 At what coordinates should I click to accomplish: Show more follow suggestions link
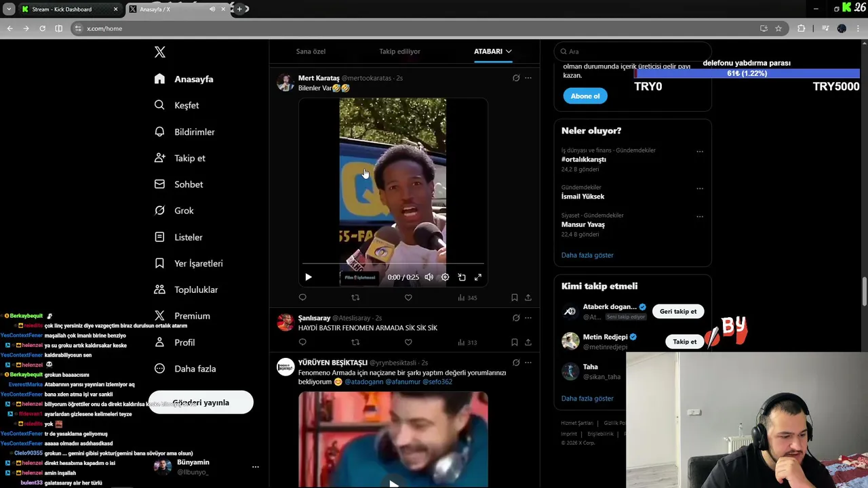point(587,399)
